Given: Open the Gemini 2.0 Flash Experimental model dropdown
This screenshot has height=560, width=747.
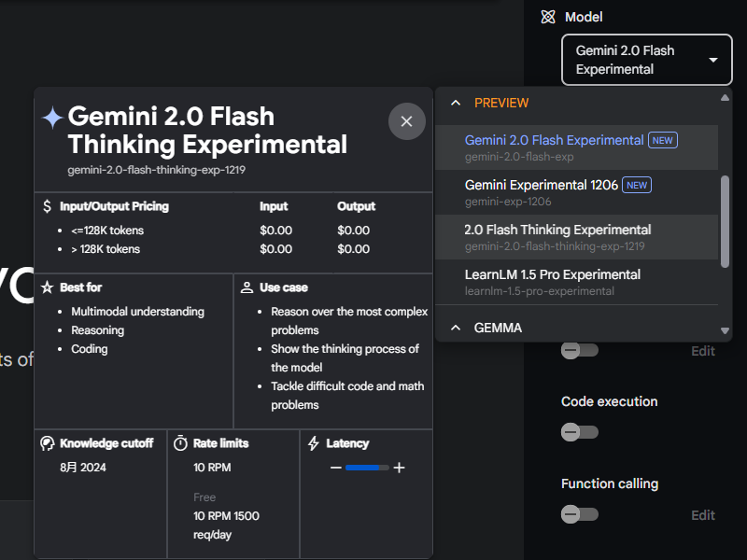Looking at the screenshot, I should 646,59.
